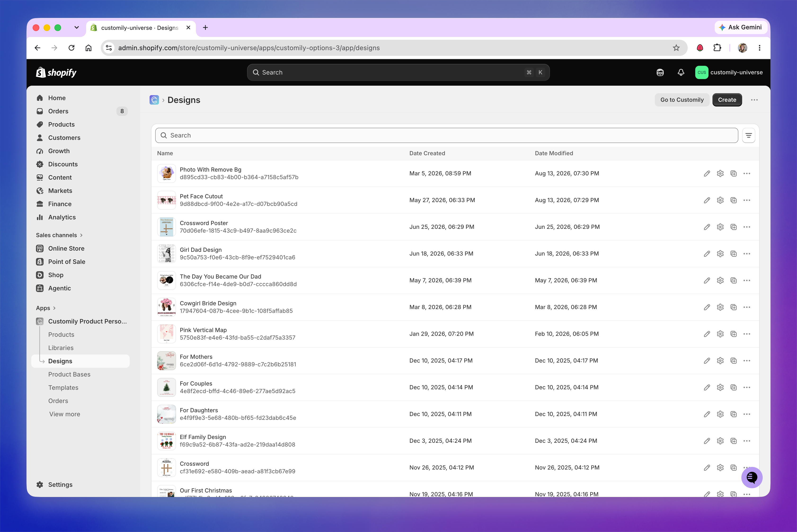This screenshot has height=532, width=797.
Task: Open settings gear for Cowgirl Bride Design
Action: coord(720,307)
